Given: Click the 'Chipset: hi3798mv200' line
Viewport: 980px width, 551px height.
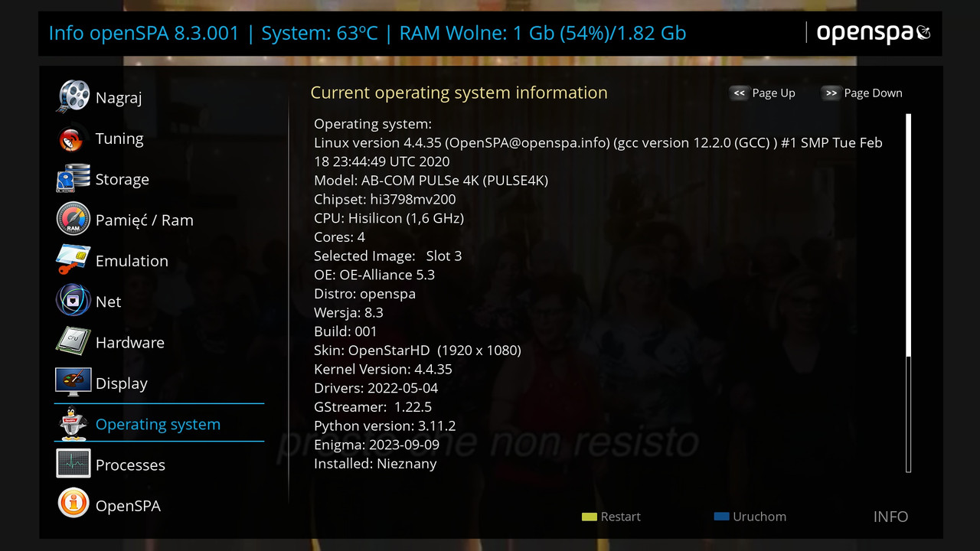Looking at the screenshot, I should click(x=385, y=199).
